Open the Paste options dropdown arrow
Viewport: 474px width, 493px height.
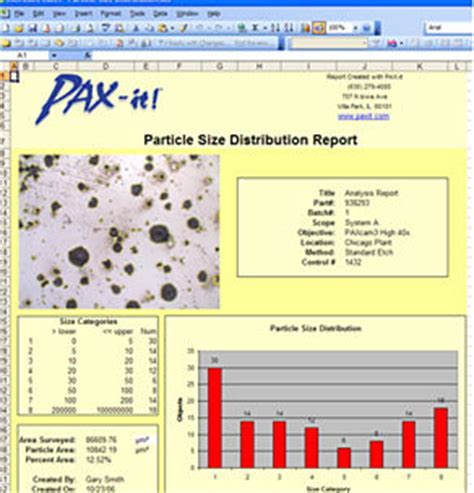pyautogui.click(x=172, y=28)
